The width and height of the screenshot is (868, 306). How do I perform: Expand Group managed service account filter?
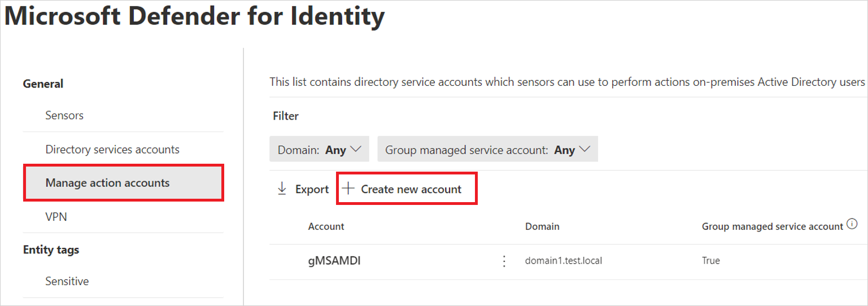click(x=487, y=150)
